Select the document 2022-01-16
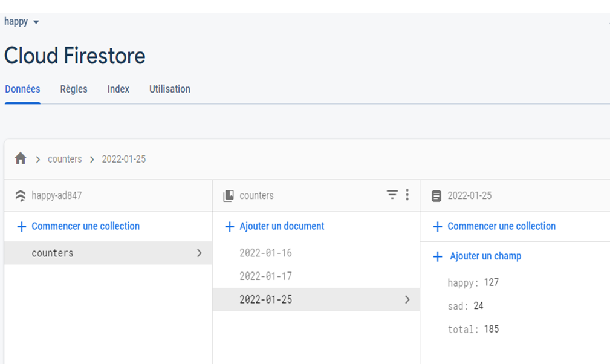Screen dimensions: 610x364 [265, 253]
